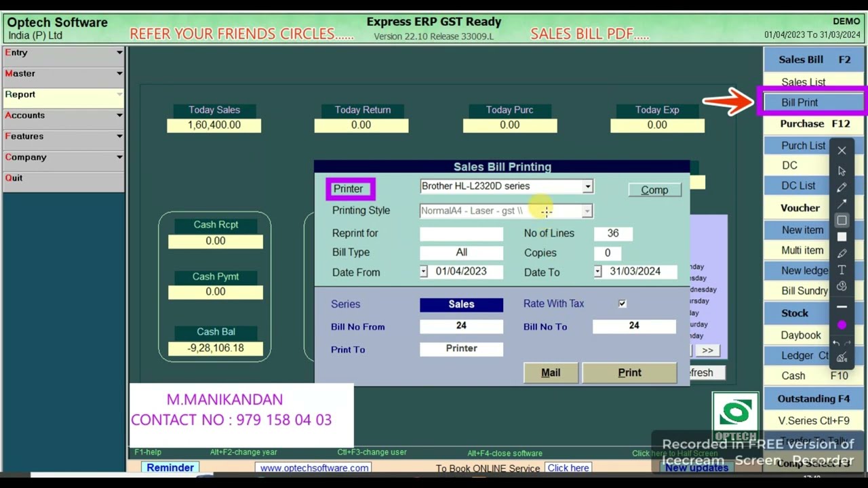Open the Printer selection dropdown
The width and height of the screenshot is (868, 488).
point(587,186)
